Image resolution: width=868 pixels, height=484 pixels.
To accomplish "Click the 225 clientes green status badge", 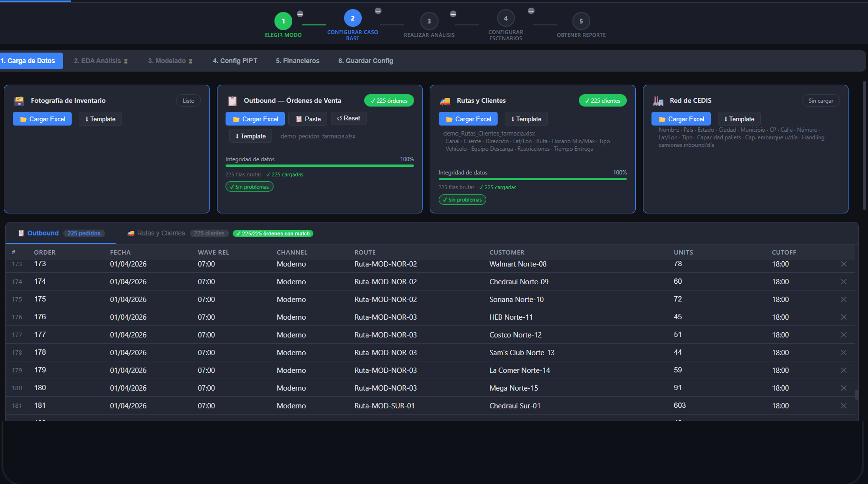I will pos(602,101).
